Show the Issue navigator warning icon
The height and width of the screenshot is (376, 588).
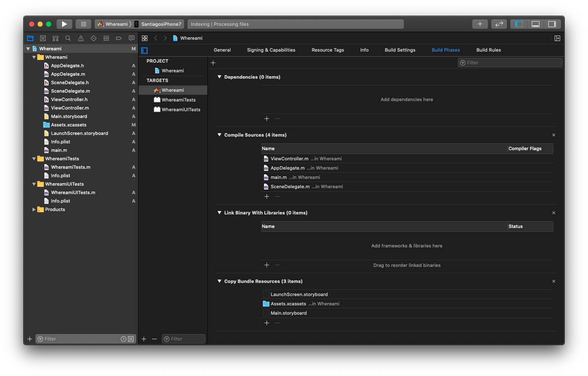coord(81,38)
